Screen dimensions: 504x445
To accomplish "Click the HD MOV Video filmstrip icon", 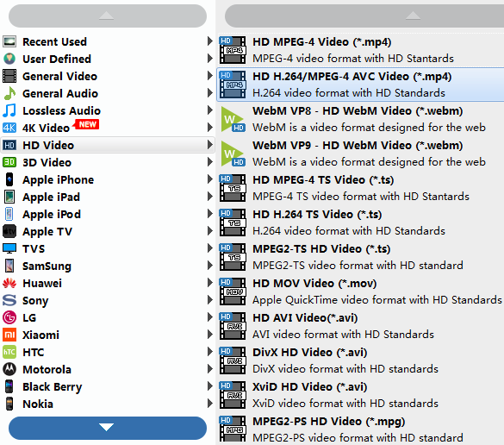I will tap(233, 291).
